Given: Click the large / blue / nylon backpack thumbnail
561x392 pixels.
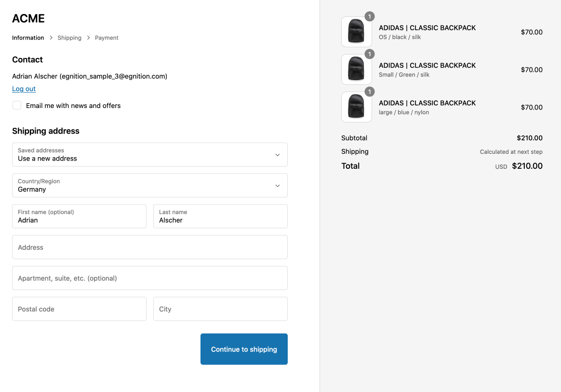Looking at the screenshot, I should (x=356, y=107).
